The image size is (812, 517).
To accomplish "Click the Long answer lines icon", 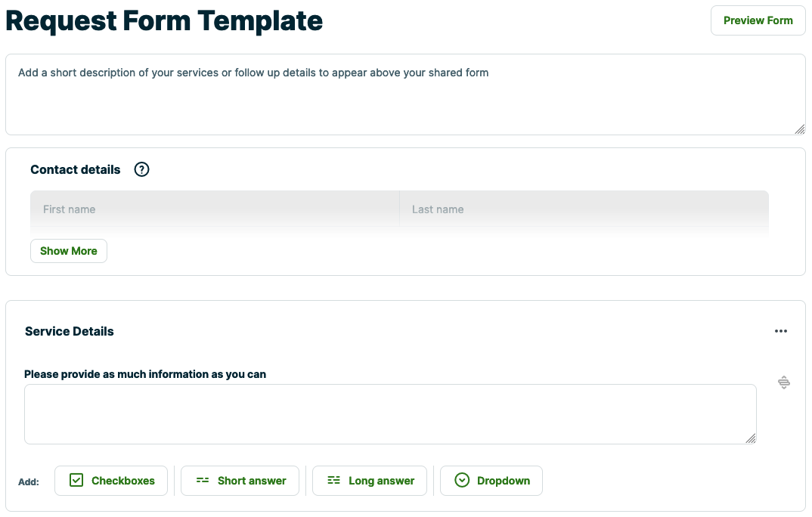I will (333, 480).
